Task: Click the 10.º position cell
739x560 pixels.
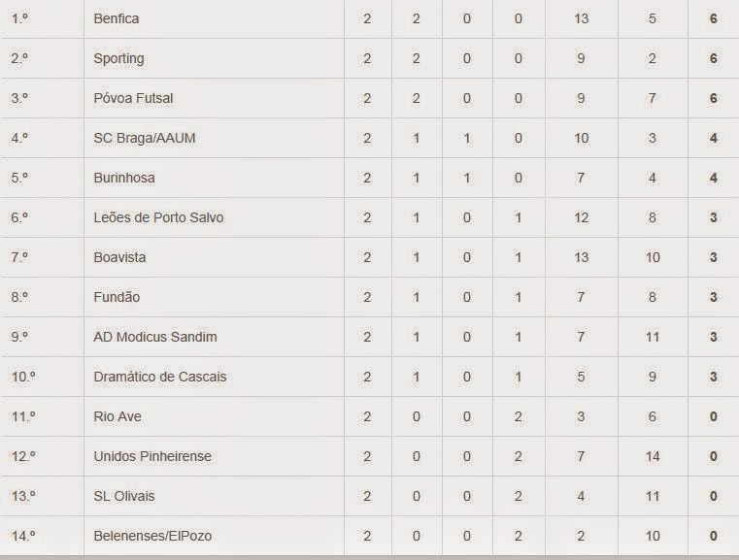Action: point(43,377)
